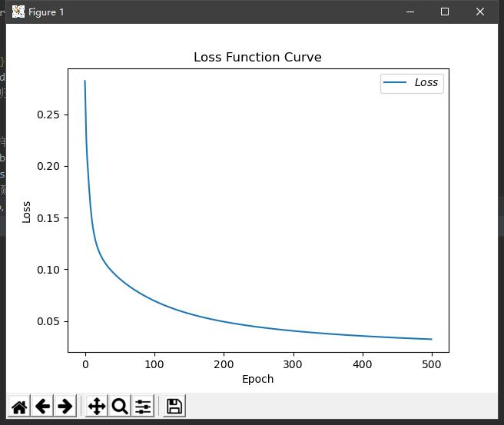Click the 100 x-axis tick label

[x=154, y=364]
